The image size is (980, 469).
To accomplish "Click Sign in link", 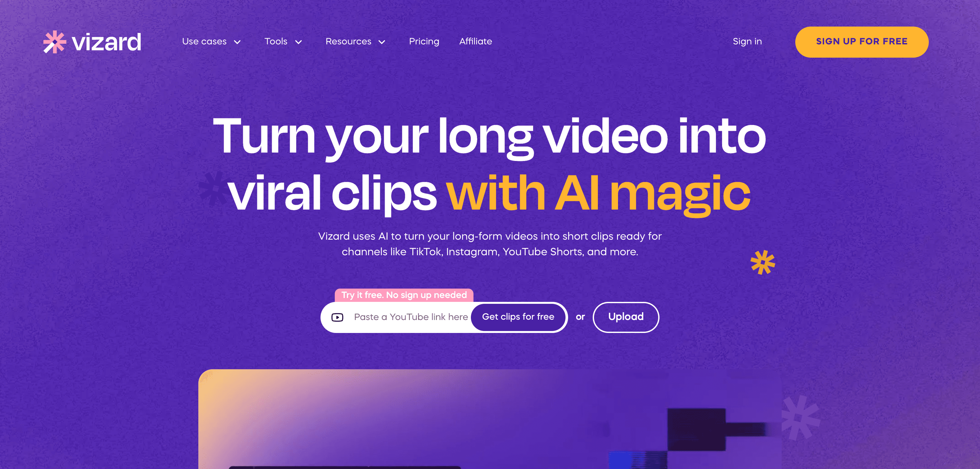I will [748, 41].
